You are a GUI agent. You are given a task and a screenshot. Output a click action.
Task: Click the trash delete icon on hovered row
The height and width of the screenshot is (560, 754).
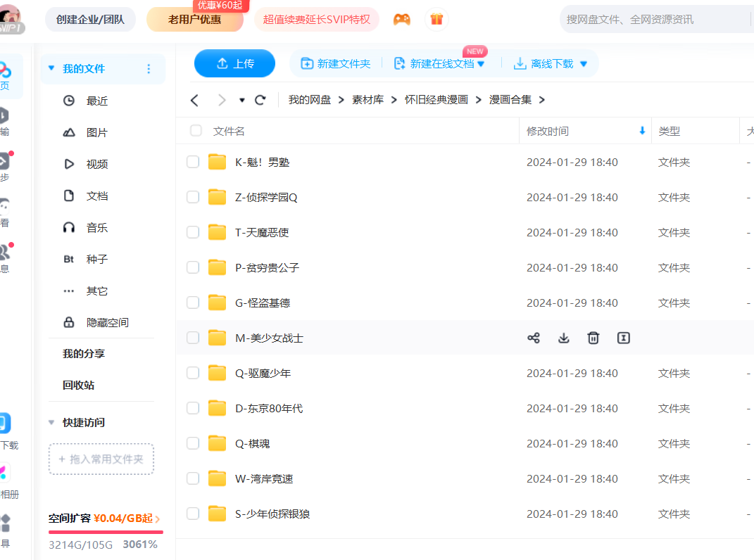pos(593,338)
